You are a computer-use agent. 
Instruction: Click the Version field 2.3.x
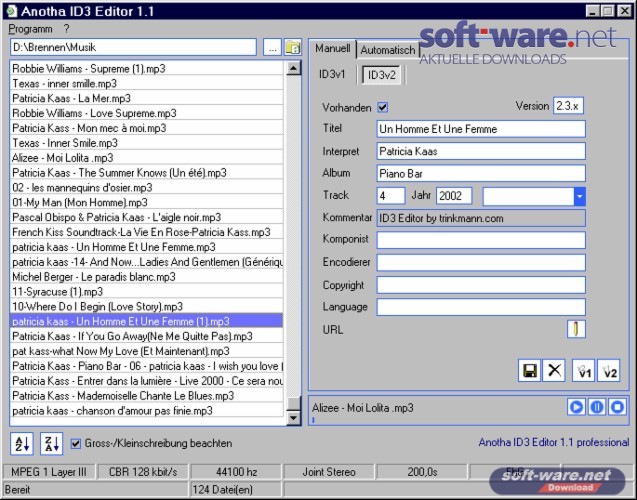pyautogui.click(x=568, y=106)
